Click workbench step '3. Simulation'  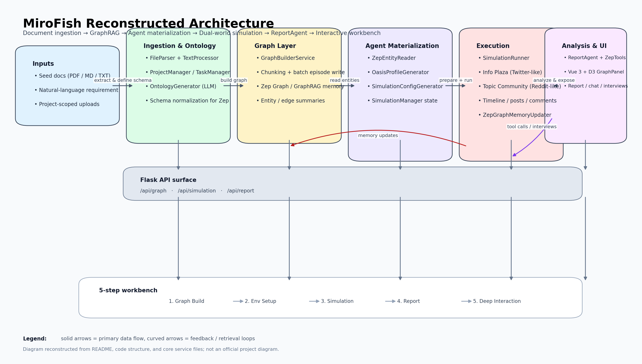pyautogui.click(x=337, y=301)
